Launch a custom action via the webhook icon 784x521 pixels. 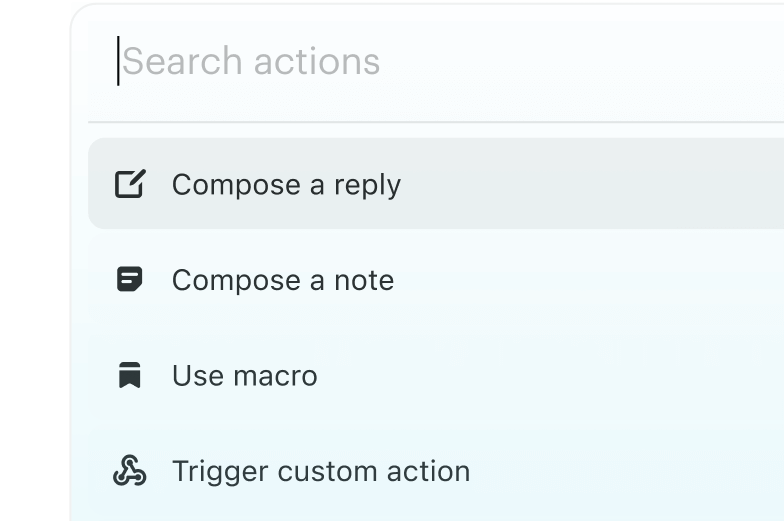coord(130,471)
